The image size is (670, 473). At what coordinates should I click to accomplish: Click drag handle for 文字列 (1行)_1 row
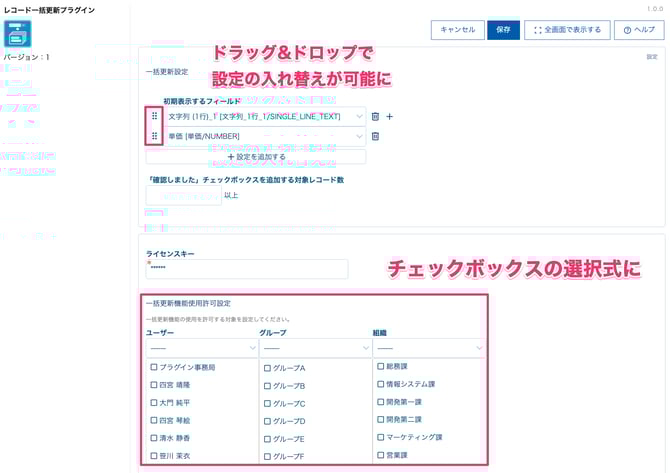point(154,116)
